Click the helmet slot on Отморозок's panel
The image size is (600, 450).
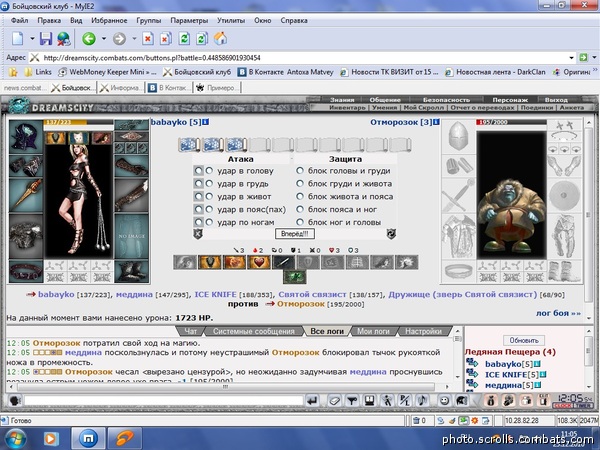click(x=458, y=137)
